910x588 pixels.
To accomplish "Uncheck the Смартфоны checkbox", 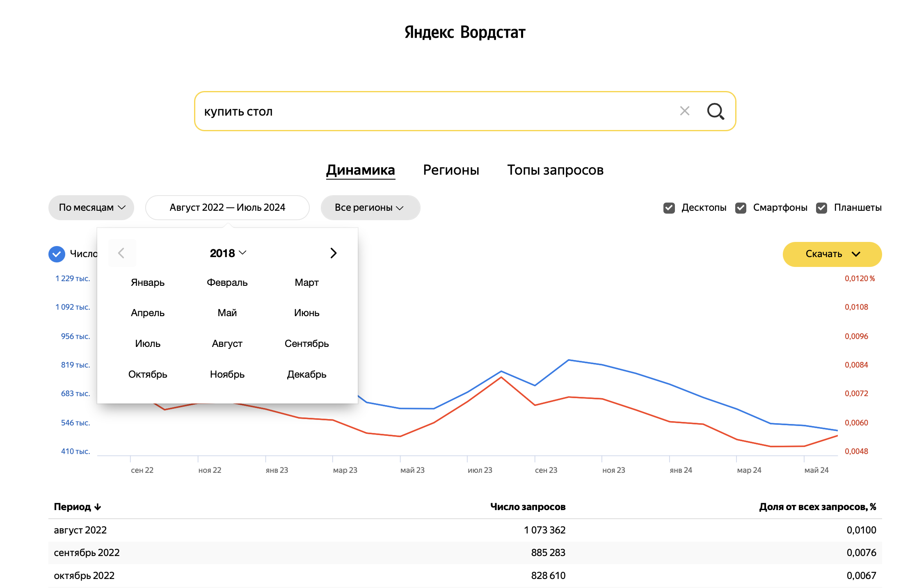I will pyautogui.click(x=741, y=208).
